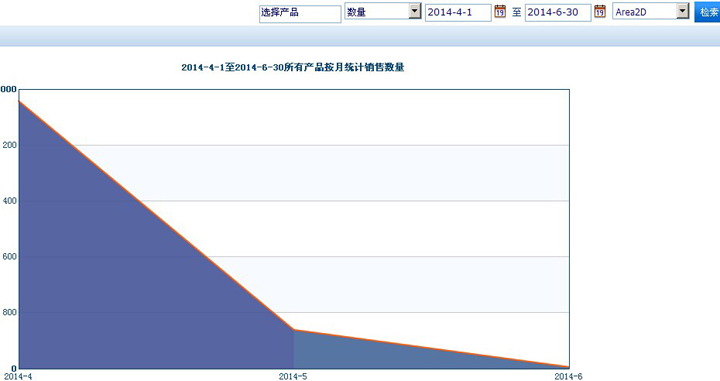Select the 2014-4 x-axis label
The image size is (720, 381).
[x=18, y=377]
